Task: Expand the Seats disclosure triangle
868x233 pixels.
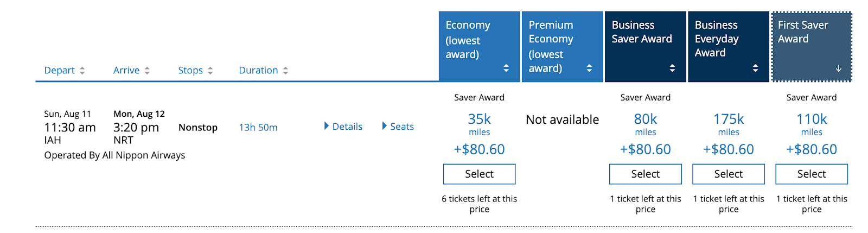Action: pos(385,126)
